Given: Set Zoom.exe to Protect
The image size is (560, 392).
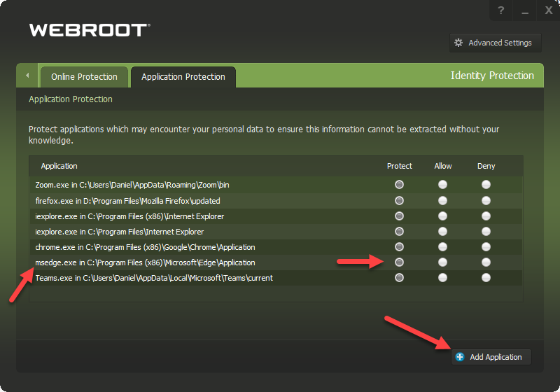Looking at the screenshot, I should click(x=399, y=185).
